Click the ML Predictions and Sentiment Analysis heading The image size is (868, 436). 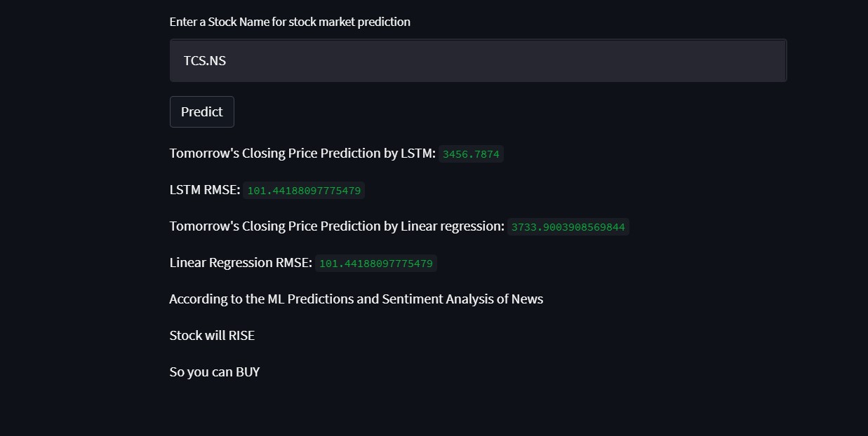click(x=356, y=299)
